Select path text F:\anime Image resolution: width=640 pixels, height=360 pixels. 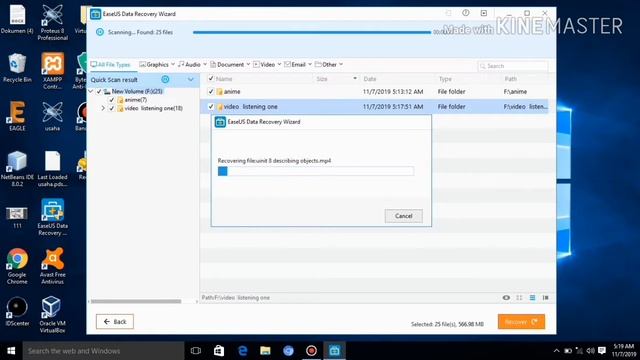[515, 91]
